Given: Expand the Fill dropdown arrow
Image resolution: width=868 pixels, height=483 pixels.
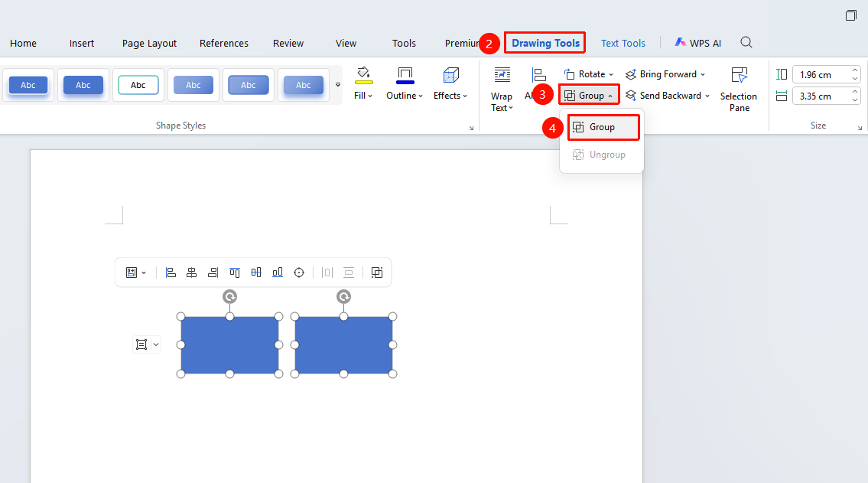Looking at the screenshot, I should [370, 96].
